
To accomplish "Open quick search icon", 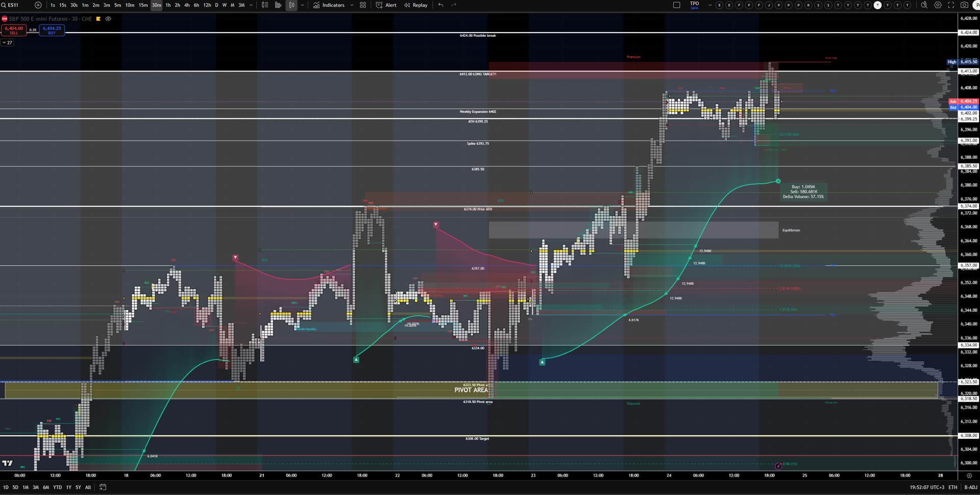I will (924, 5).
